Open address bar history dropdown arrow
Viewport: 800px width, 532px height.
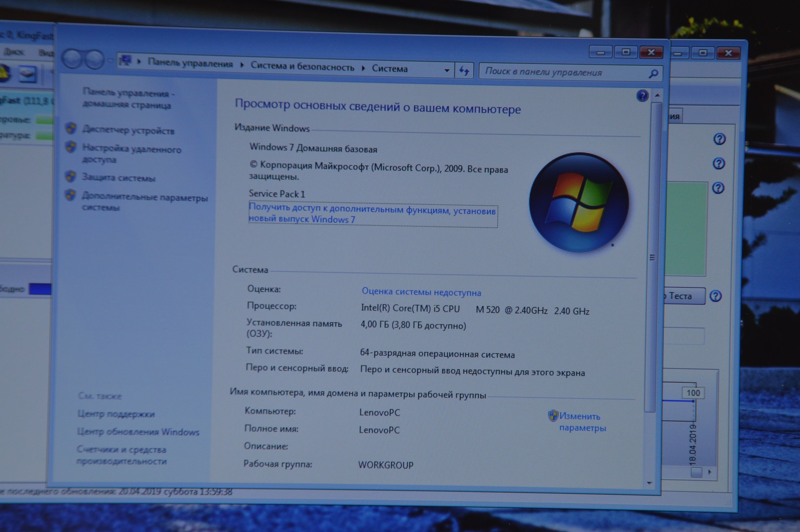(446, 70)
